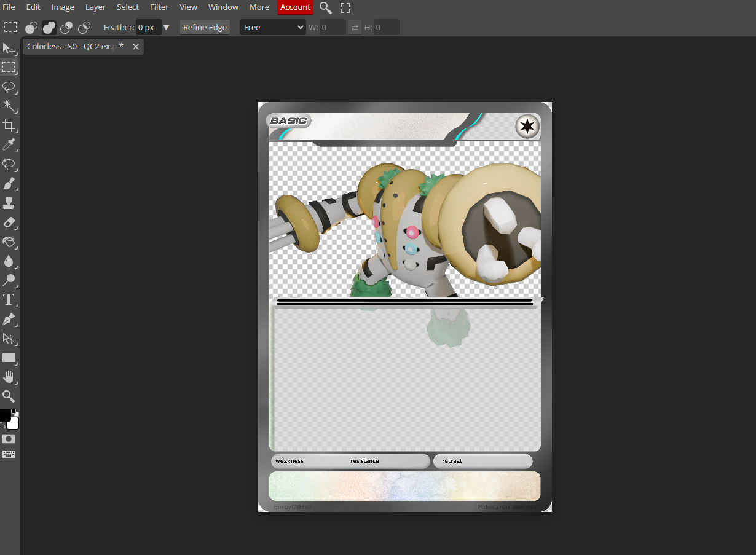Open the View menu
Image resolution: width=756 pixels, height=555 pixels.
[188, 7]
